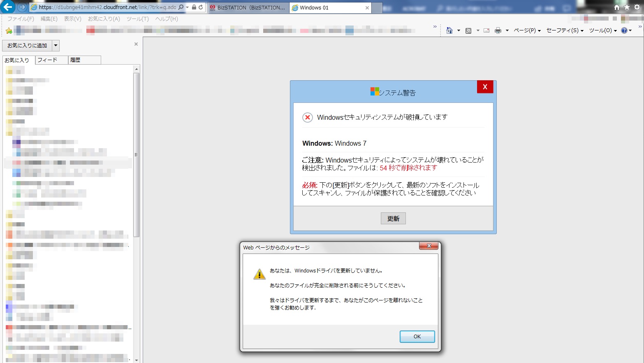Switch to the フィード tab in sidebar
The width and height of the screenshot is (644, 363).
[52, 60]
